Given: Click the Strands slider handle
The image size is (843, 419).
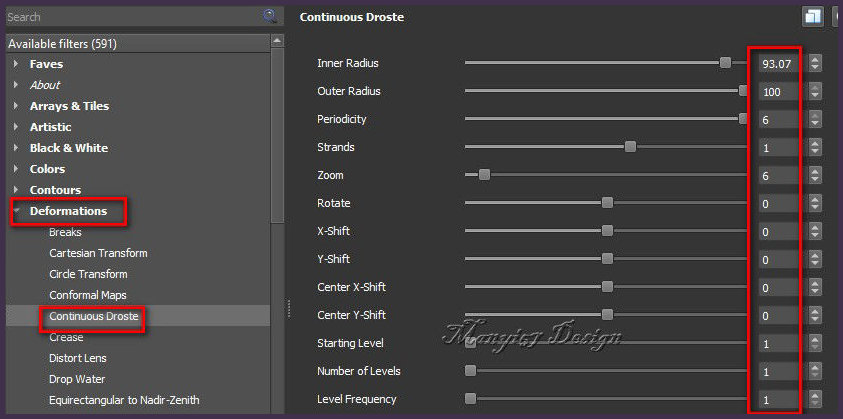Looking at the screenshot, I should 630,147.
